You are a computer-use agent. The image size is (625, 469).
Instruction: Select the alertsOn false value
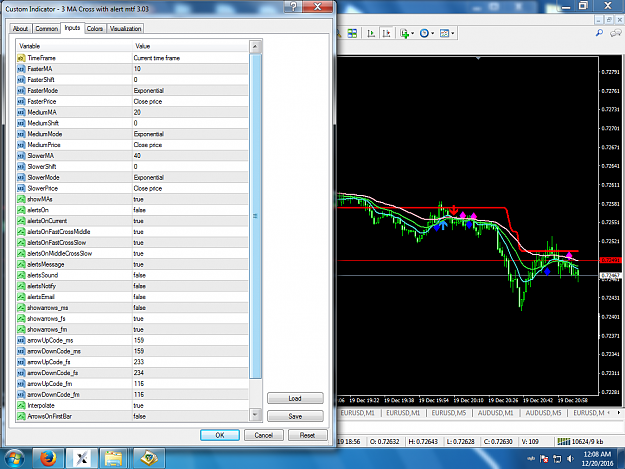click(x=190, y=210)
